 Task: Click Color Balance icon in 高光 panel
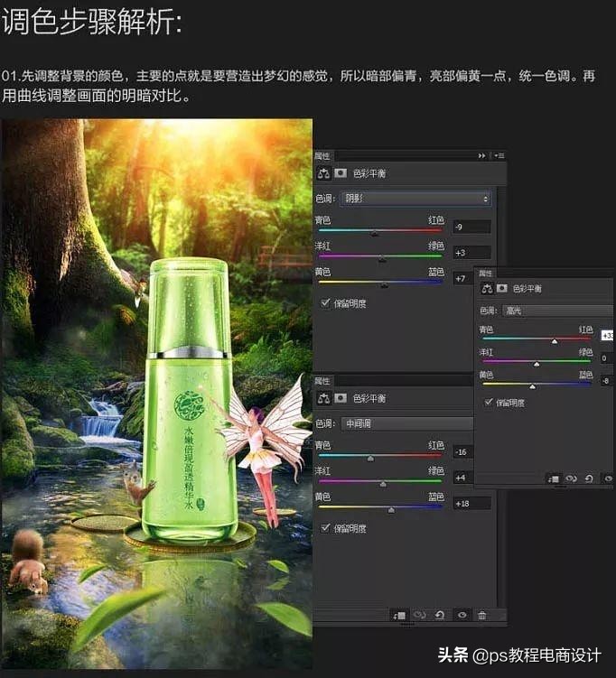[x=487, y=288]
